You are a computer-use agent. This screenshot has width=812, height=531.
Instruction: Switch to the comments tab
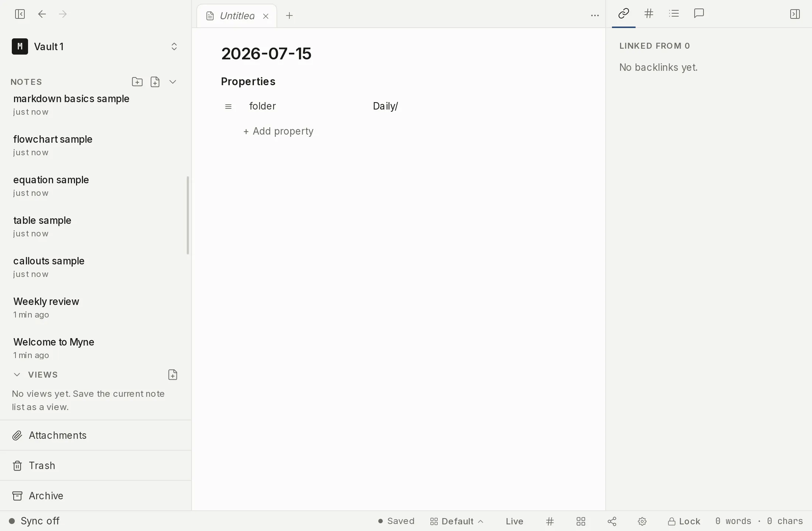pos(699,14)
